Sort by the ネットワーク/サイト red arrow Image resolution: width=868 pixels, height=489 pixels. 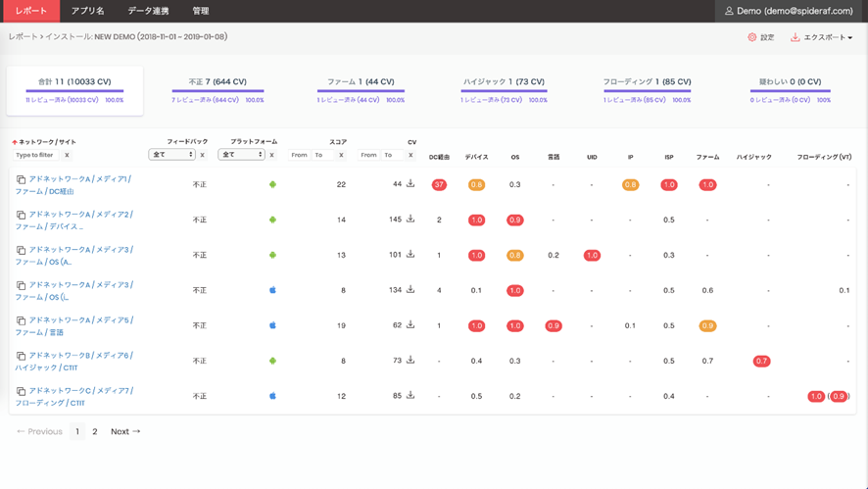click(x=15, y=142)
